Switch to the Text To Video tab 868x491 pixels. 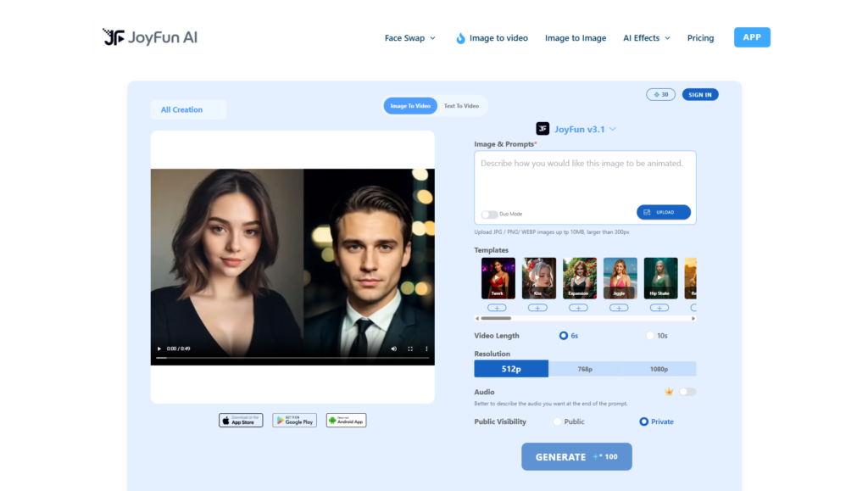[x=461, y=106]
